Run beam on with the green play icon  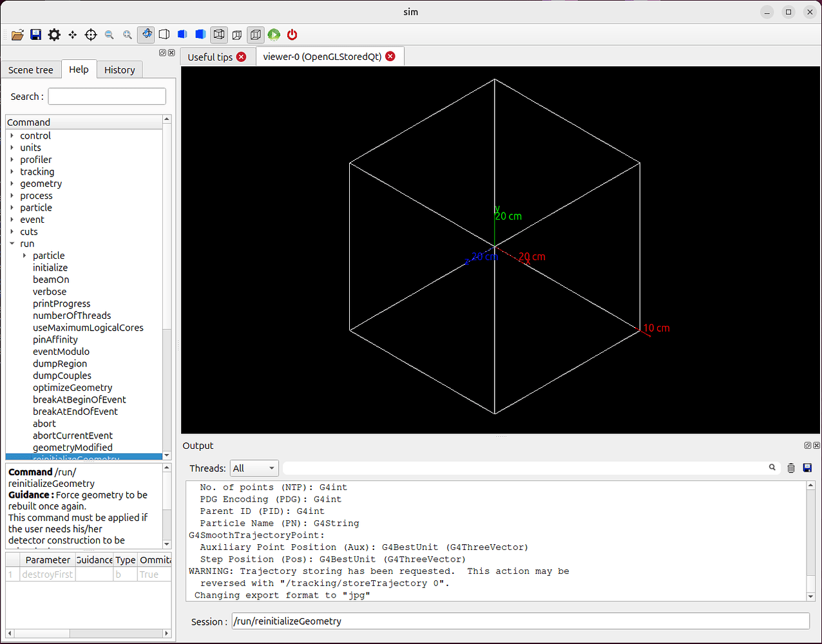coord(273,35)
